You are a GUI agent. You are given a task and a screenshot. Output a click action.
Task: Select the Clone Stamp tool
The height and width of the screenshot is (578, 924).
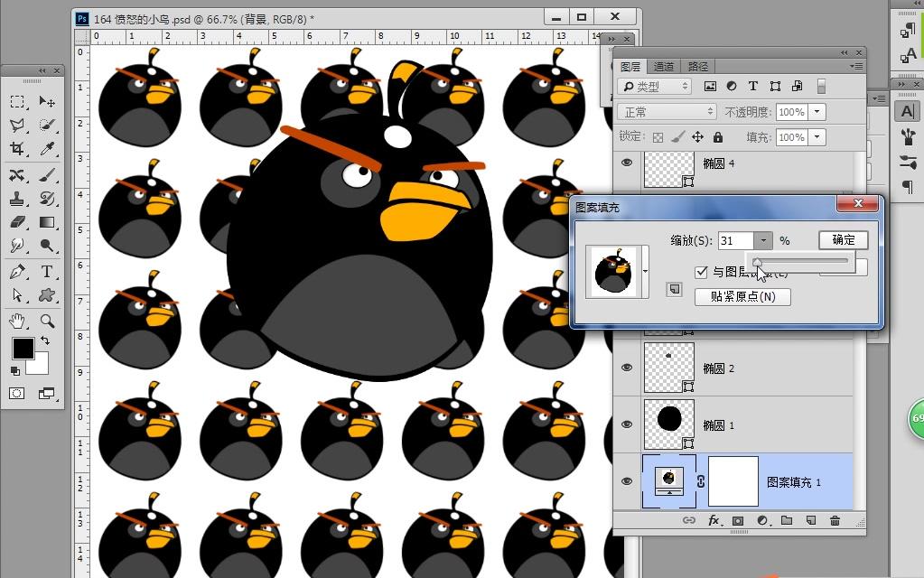(x=17, y=199)
